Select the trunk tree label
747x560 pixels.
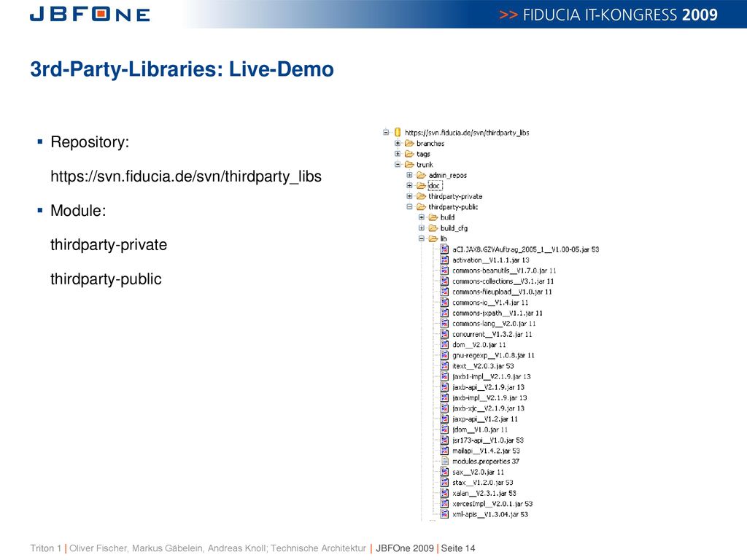pos(425,165)
